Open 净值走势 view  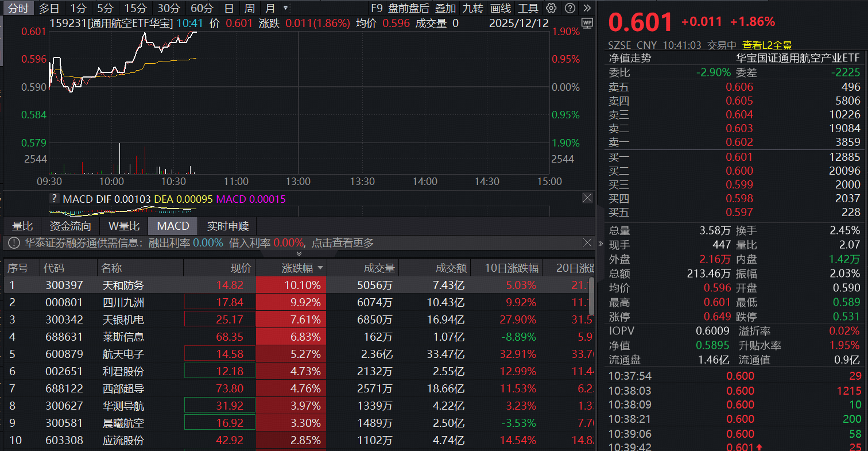point(630,58)
